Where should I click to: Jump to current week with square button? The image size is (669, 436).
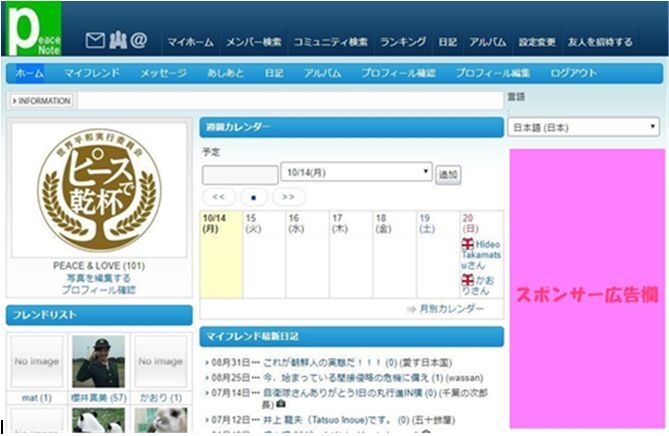click(x=254, y=197)
